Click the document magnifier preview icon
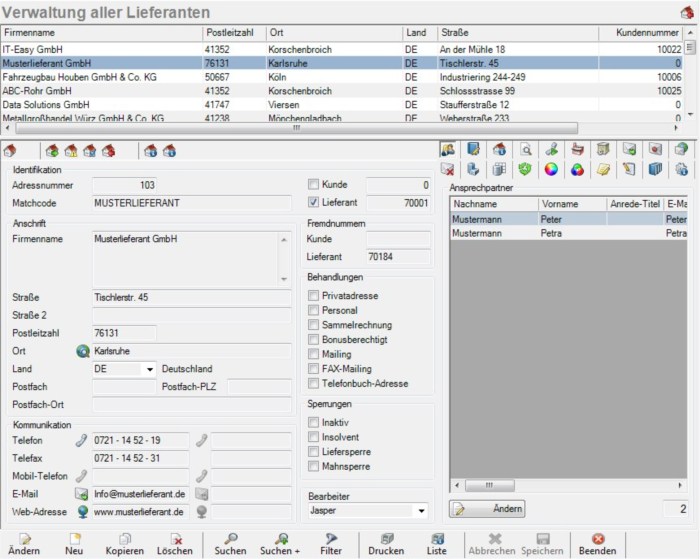700x559 pixels. [x=526, y=150]
